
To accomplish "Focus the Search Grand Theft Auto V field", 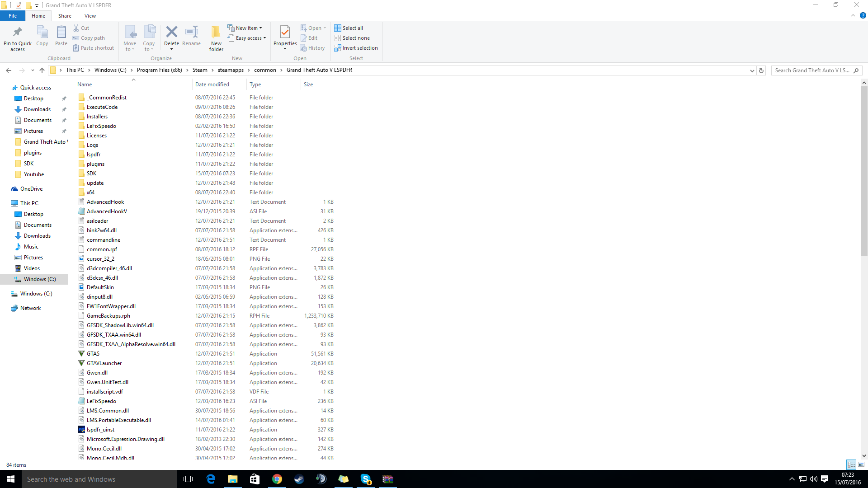I will (x=811, y=70).
